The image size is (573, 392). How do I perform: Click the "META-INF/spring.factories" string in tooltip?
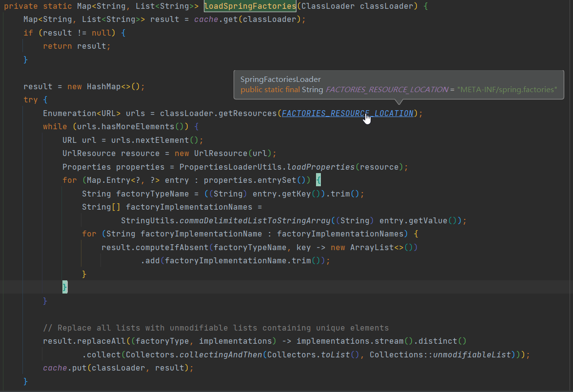pos(507,90)
